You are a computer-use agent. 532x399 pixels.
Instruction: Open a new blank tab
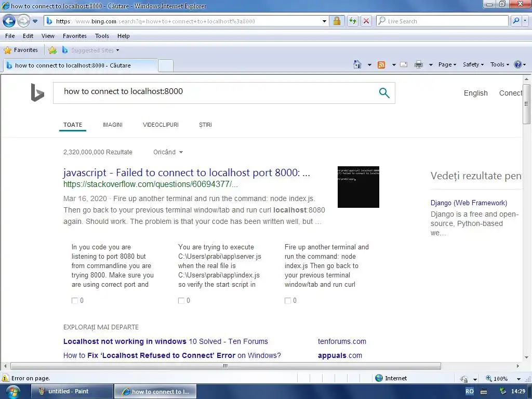(x=166, y=65)
